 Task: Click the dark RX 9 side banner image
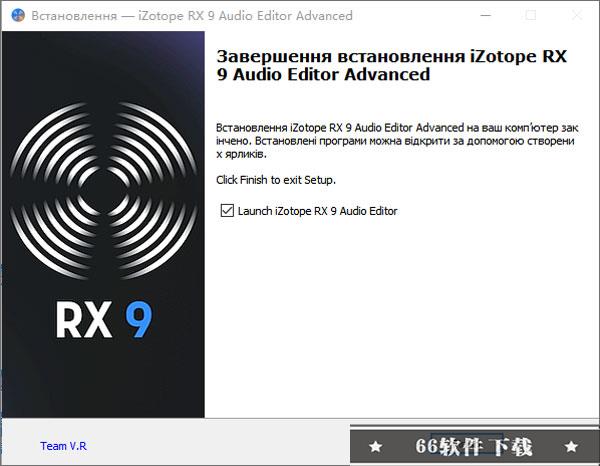click(103, 224)
